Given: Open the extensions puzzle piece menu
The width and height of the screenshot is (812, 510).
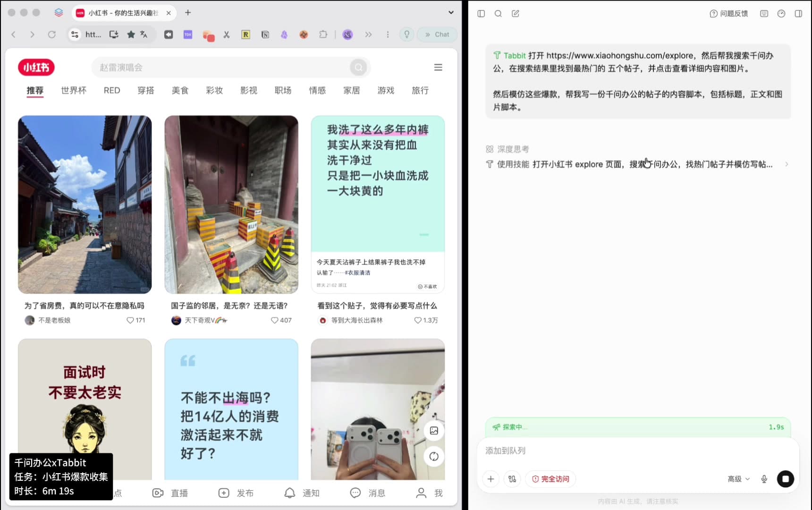Looking at the screenshot, I should point(323,34).
